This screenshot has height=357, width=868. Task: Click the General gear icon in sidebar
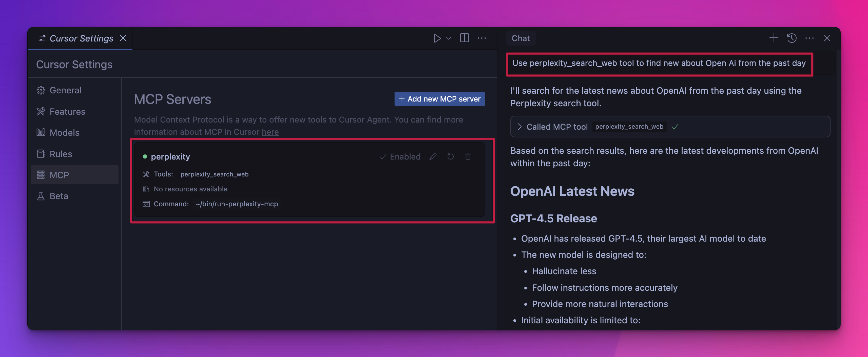pos(41,90)
